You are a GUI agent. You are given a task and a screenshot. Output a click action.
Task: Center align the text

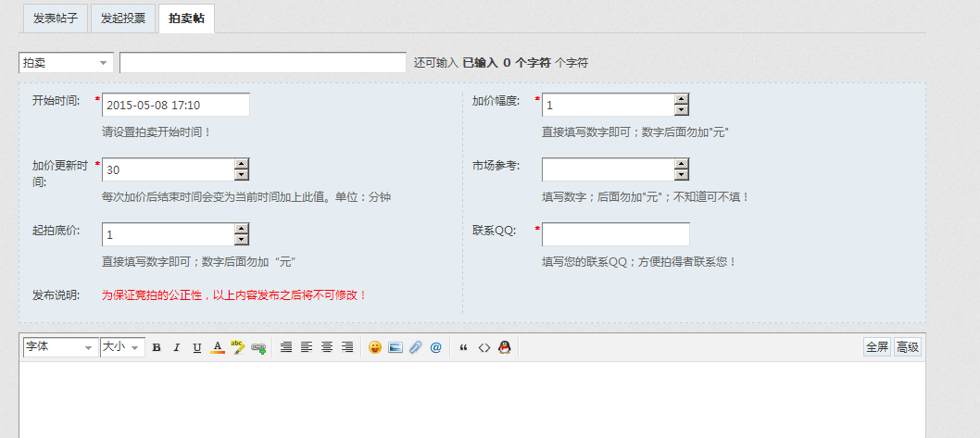(x=327, y=347)
